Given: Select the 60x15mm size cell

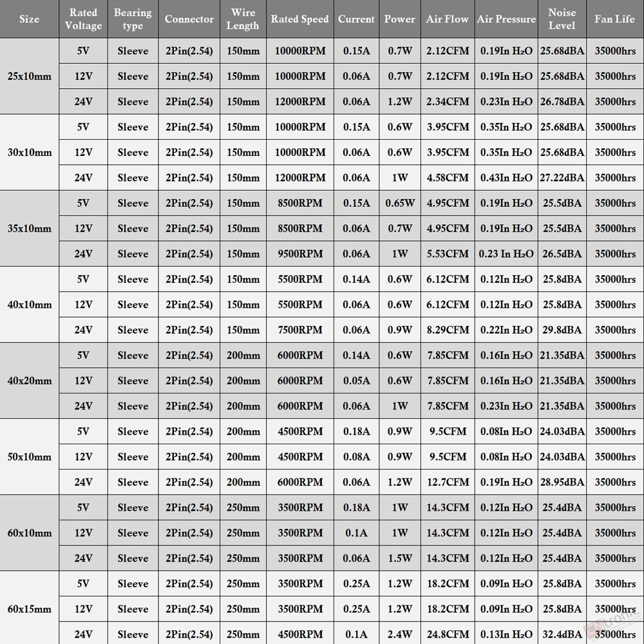Looking at the screenshot, I should click(x=29, y=609).
